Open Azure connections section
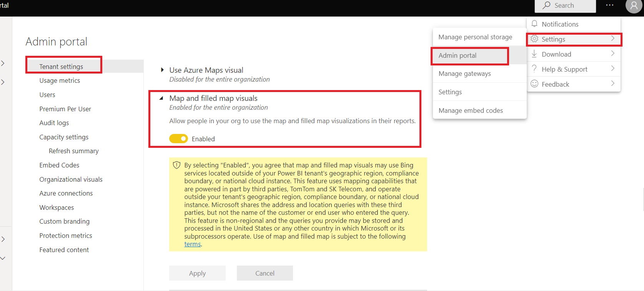Image resolution: width=644 pixels, height=291 pixels. (66, 193)
